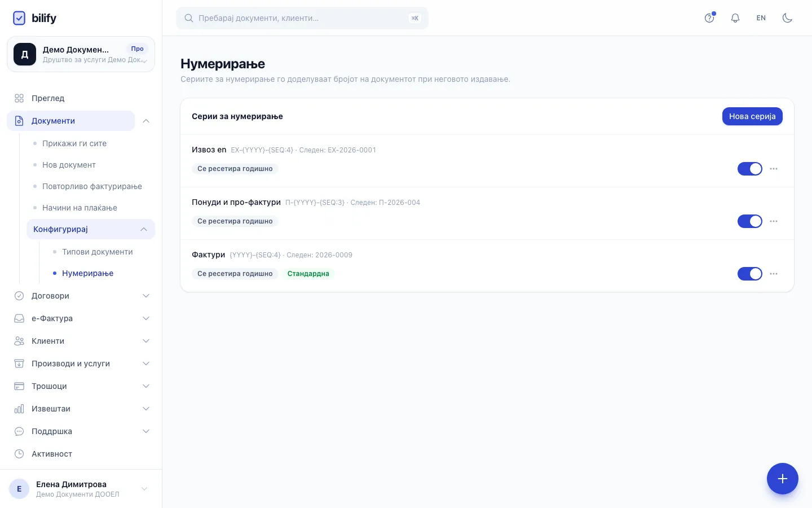Click the Активност clock icon

point(19,454)
